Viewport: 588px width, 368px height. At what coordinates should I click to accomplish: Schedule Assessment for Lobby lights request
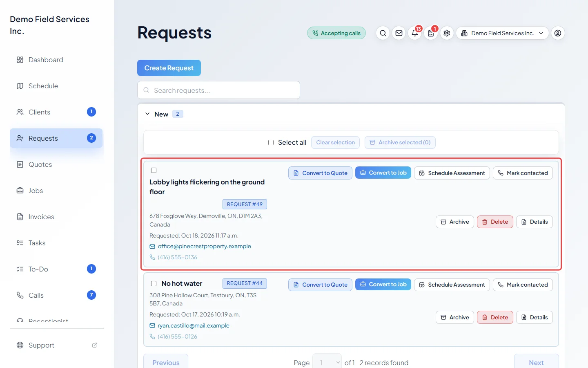tap(452, 173)
